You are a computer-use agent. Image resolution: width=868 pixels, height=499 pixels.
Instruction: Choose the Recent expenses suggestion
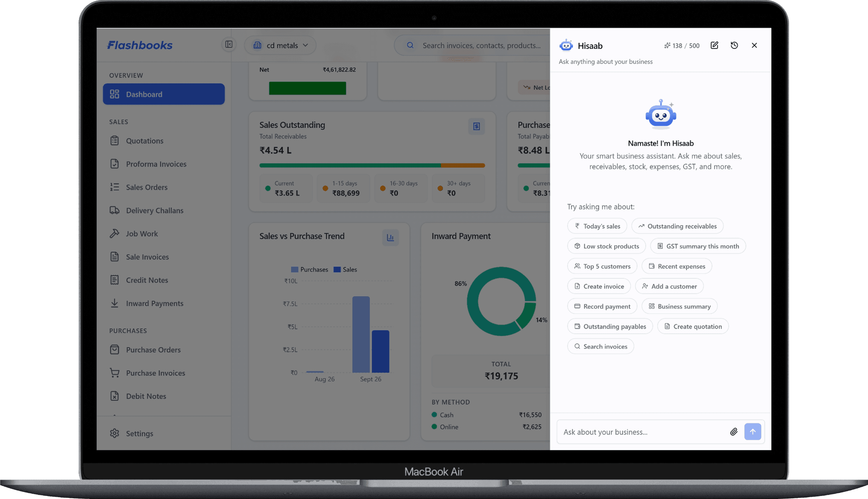(x=677, y=266)
